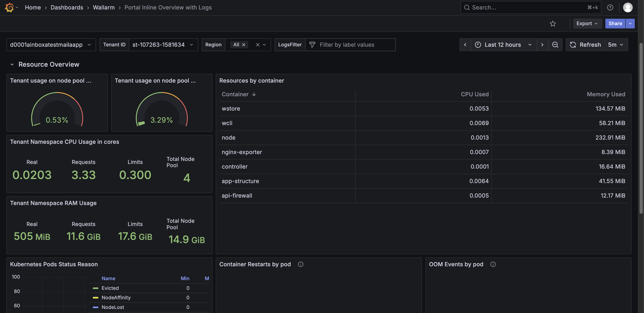Zoom out the time range
This screenshot has width=644, height=313.
pos(555,45)
